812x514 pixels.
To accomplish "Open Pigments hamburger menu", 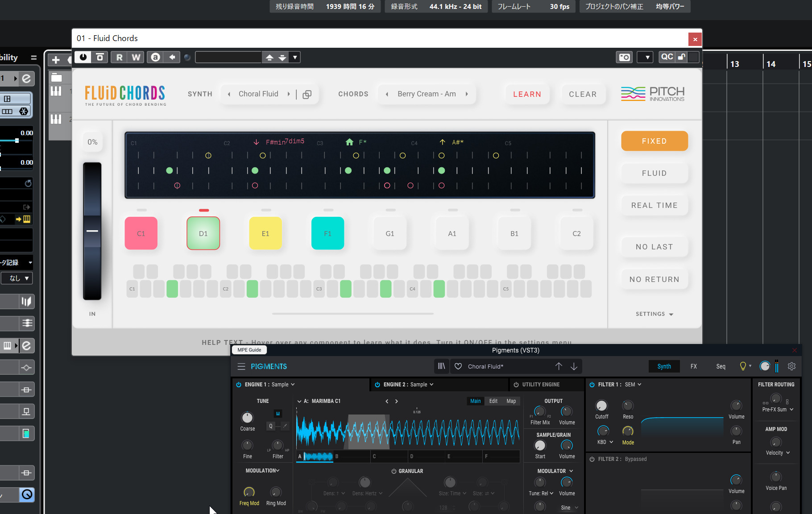I will 241,366.
